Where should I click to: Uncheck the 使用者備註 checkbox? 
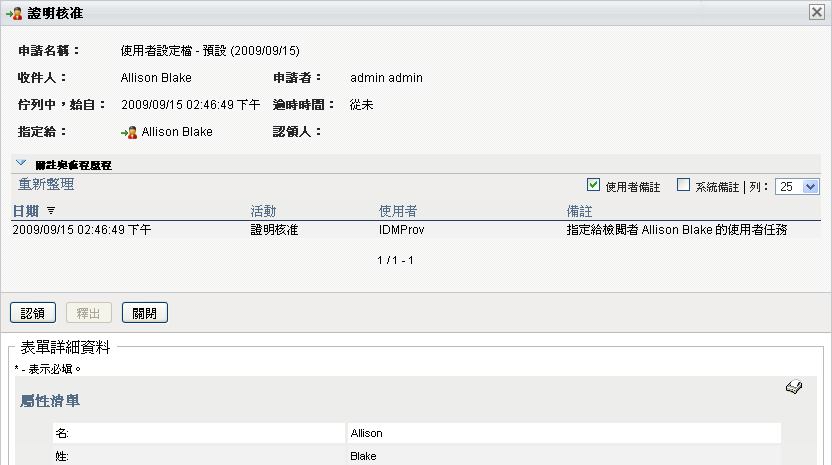[x=594, y=185]
